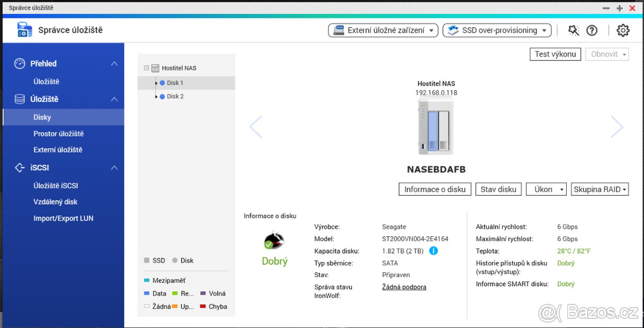Open the gear settings icon
Viewport: 644px width, 328px height.
coord(623,31)
